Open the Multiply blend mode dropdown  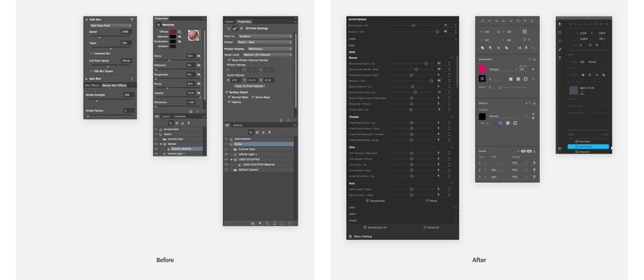pos(502,69)
